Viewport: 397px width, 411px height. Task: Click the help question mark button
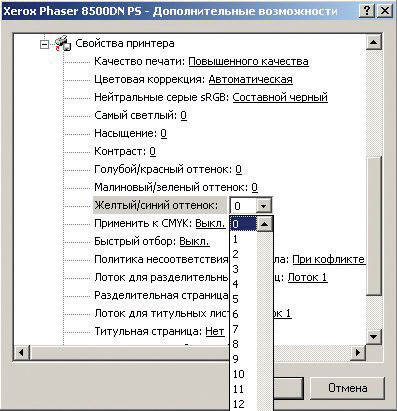coord(367,11)
